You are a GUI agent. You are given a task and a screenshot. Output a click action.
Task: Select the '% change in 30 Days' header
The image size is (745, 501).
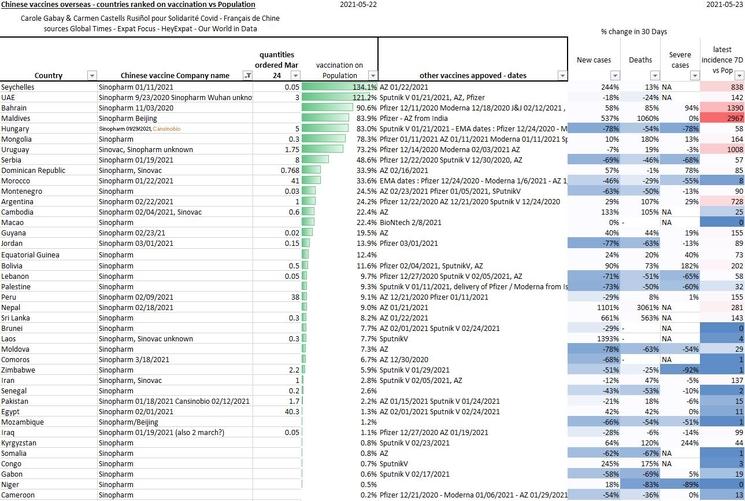(x=636, y=32)
